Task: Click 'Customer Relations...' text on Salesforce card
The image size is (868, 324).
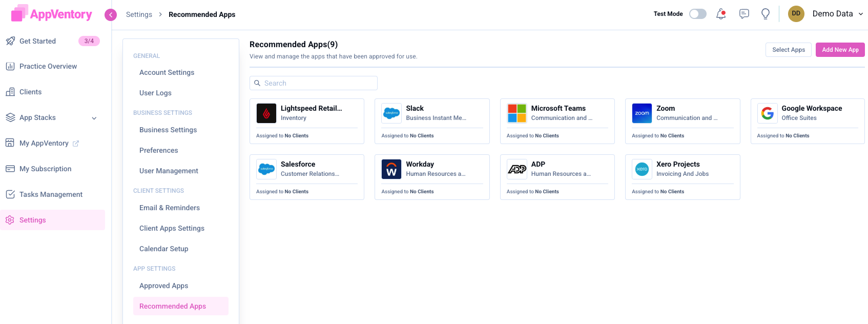Action: pyautogui.click(x=310, y=174)
